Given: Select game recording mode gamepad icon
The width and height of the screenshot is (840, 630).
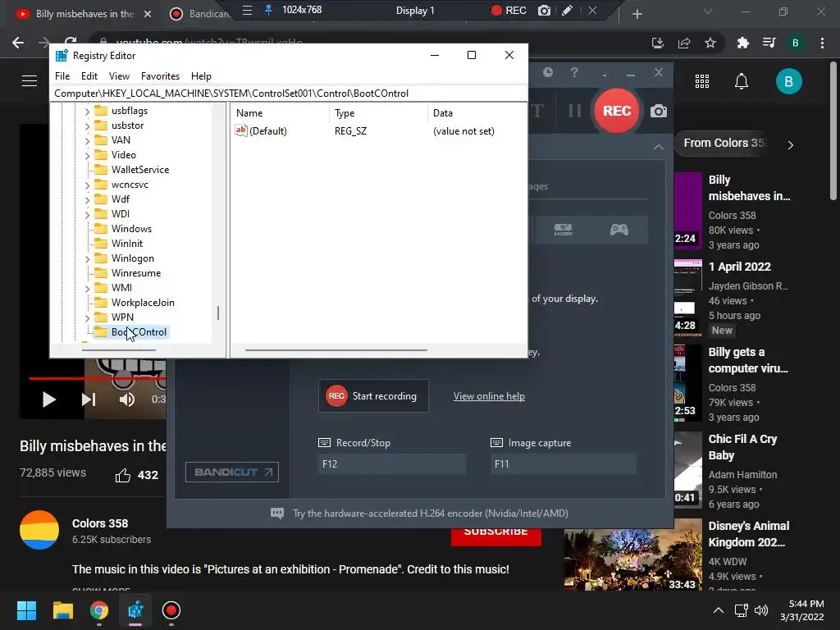Looking at the screenshot, I should 619,230.
